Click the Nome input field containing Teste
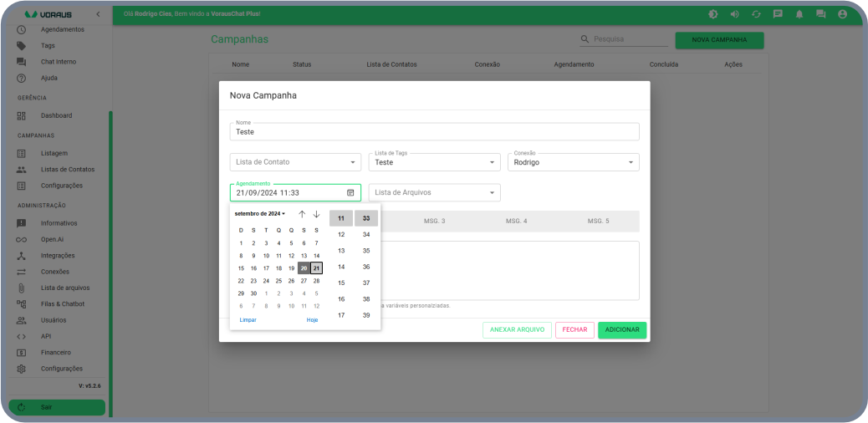 434,132
